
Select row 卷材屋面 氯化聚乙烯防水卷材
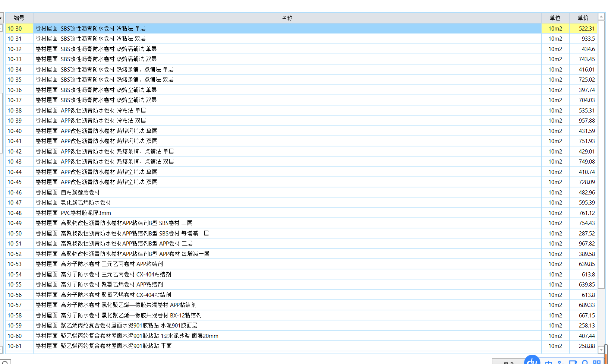coord(287,203)
